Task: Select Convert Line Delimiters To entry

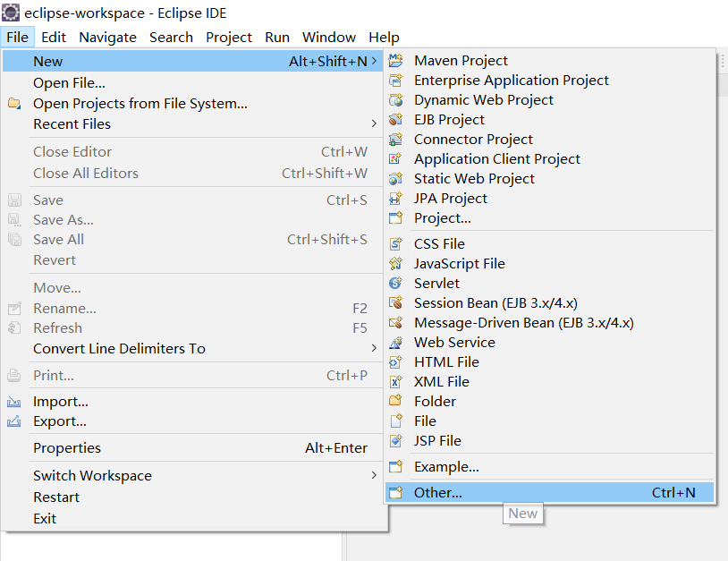Action: 194,348
